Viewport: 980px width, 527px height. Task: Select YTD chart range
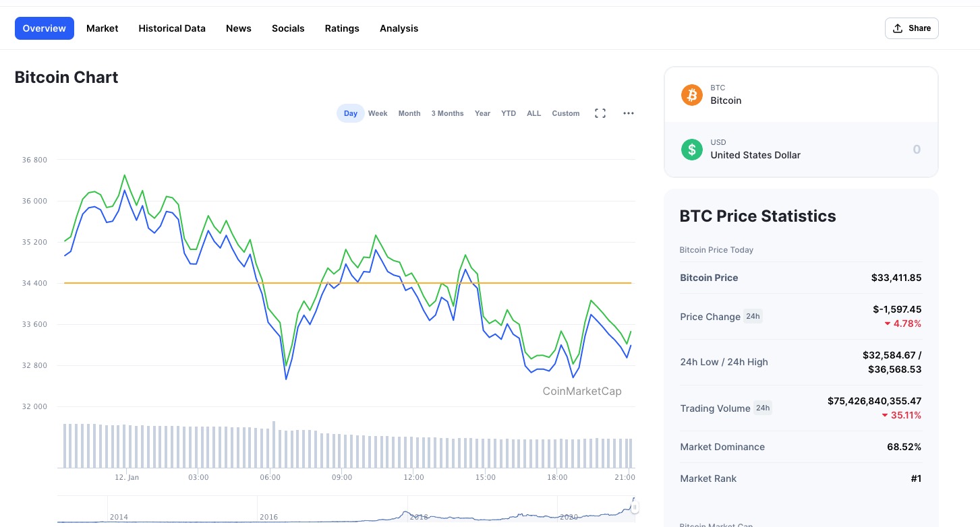(x=509, y=113)
